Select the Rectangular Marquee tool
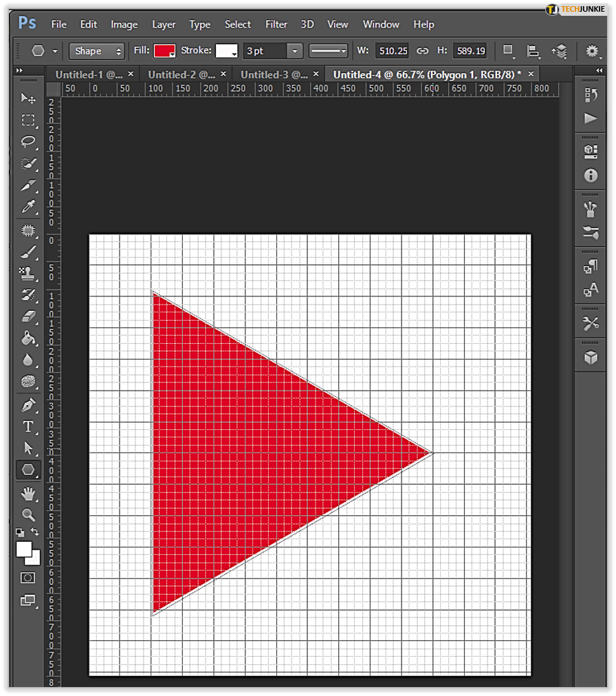616x696 pixels. tap(28, 120)
